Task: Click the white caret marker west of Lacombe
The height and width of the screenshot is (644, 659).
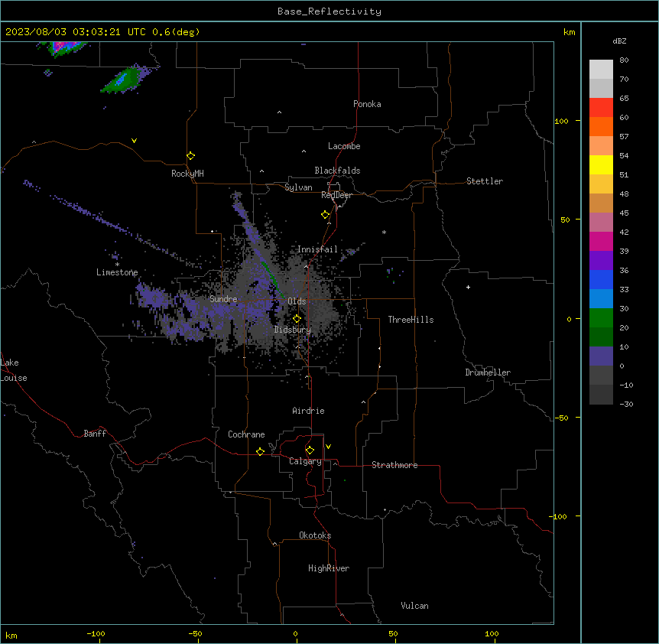Action: coord(304,151)
